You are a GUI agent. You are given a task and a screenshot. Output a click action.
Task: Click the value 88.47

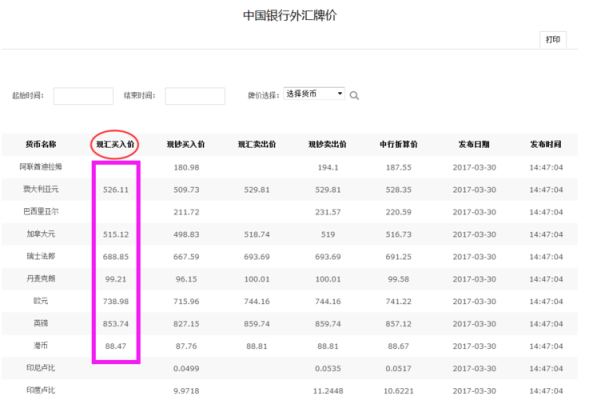pyautogui.click(x=116, y=346)
